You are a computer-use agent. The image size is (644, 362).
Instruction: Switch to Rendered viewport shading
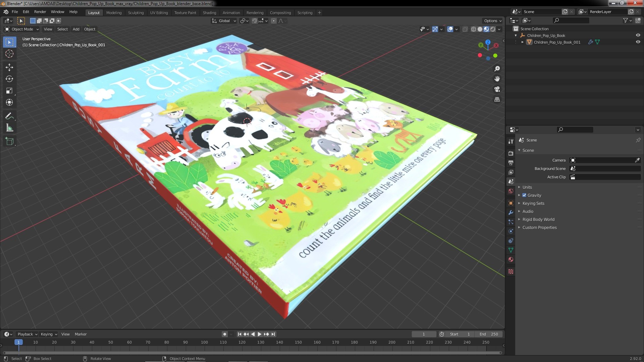(493, 29)
